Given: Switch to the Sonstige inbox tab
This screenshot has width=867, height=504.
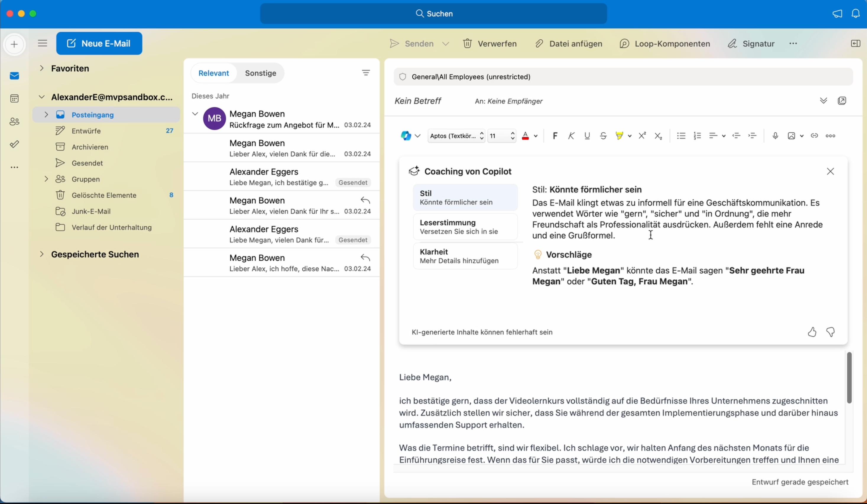Looking at the screenshot, I should (x=260, y=73).
